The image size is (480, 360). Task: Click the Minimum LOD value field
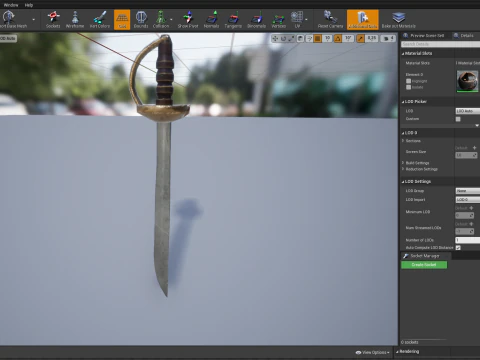[465, 216]
